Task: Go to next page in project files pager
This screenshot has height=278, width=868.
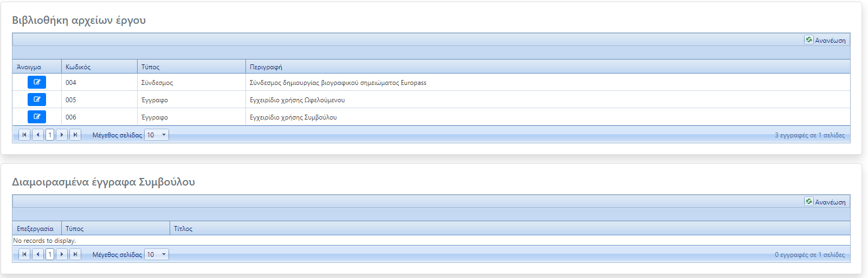Action: pyautogui.click(x=62, y=135)
